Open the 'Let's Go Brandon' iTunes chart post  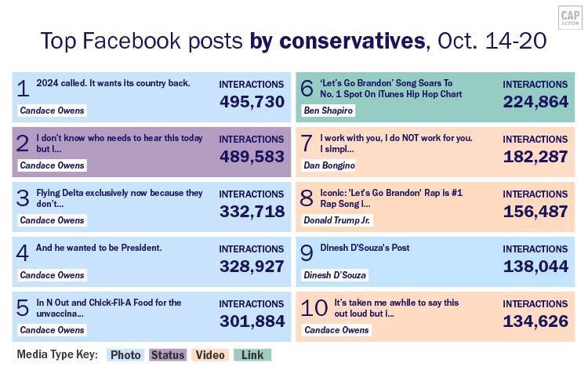(390, 88)
